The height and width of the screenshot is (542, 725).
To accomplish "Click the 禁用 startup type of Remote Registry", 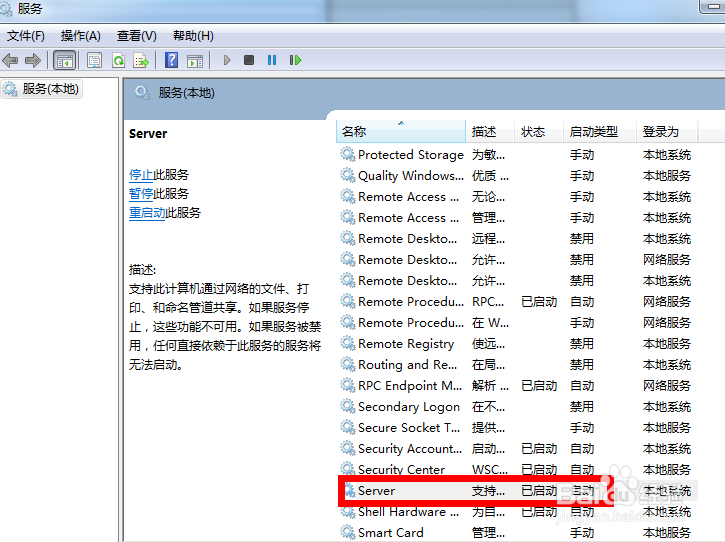I will (x=582, y=344).
